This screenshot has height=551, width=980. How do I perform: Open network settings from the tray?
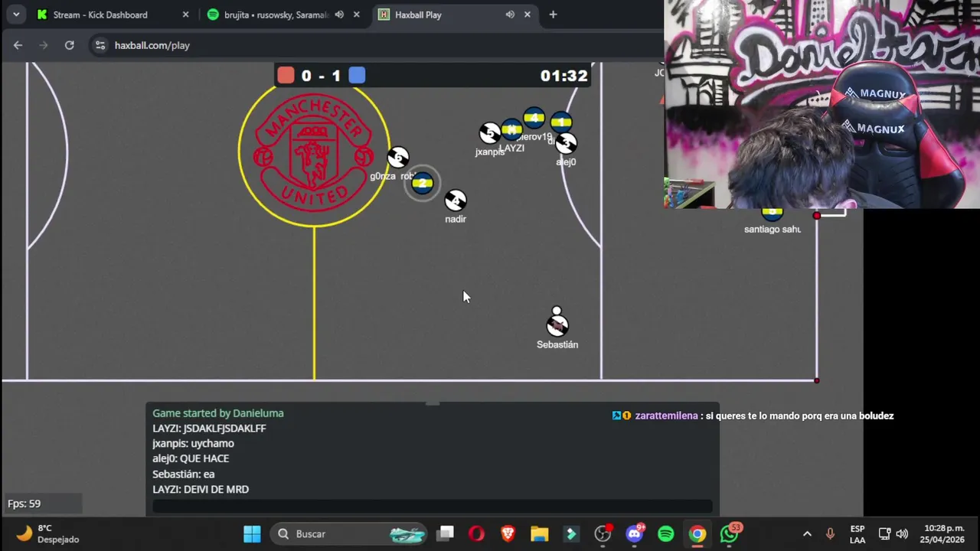click(x=884, y=534)
